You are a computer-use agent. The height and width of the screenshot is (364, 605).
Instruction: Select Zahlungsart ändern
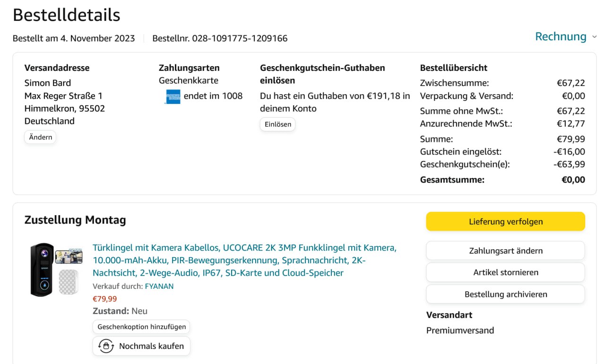[505, 251]
